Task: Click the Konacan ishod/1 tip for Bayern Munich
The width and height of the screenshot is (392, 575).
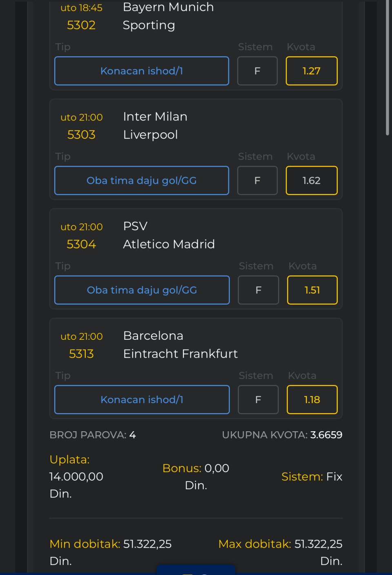Action: [x=141, y=71]
